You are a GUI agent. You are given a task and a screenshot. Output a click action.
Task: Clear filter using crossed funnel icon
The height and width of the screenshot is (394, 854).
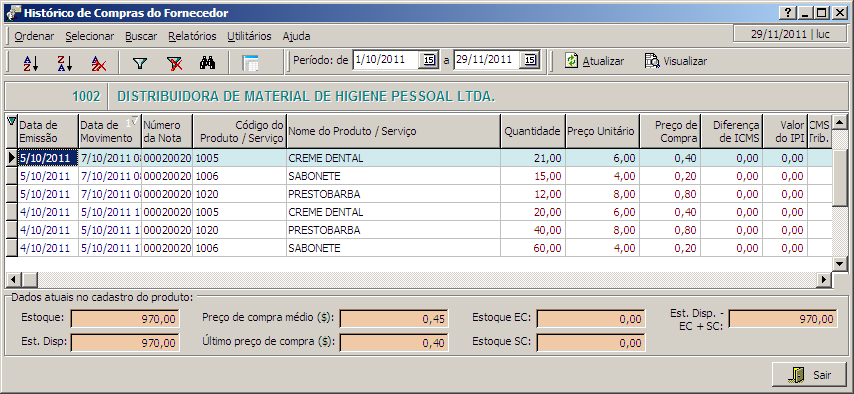click(174, 62)
